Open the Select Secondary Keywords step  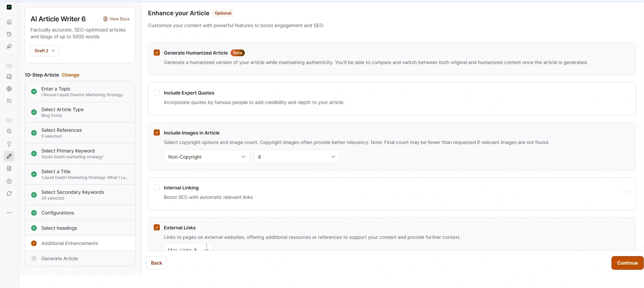[x=80, y=195]
